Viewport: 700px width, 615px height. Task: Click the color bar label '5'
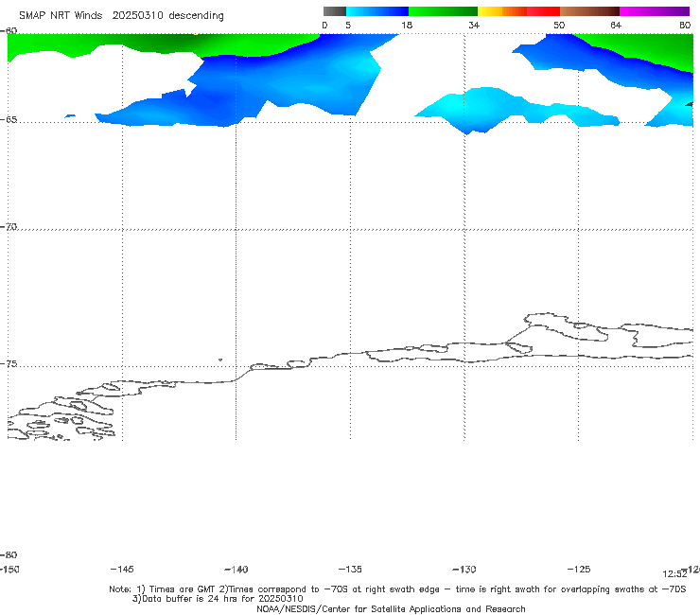(348, 25)
